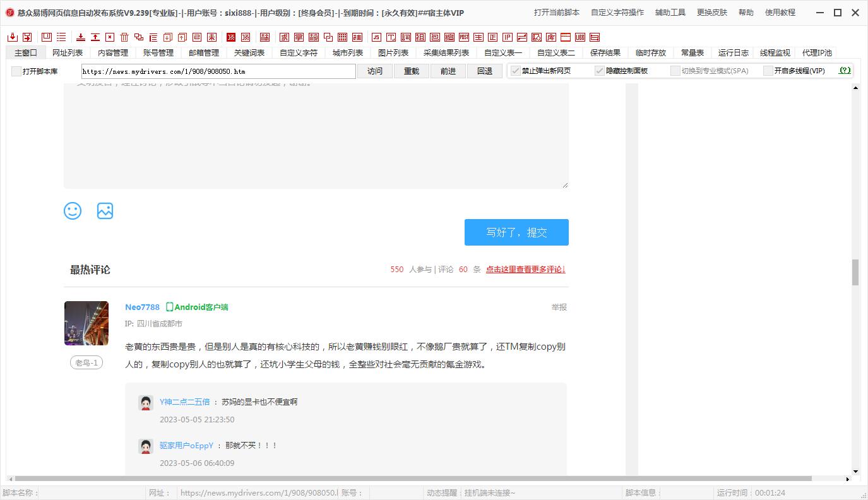The height and width of the screenshot is (500, 868).
Task: Click the boxed X toolbar icon
Action: click(x=110, y=37)
